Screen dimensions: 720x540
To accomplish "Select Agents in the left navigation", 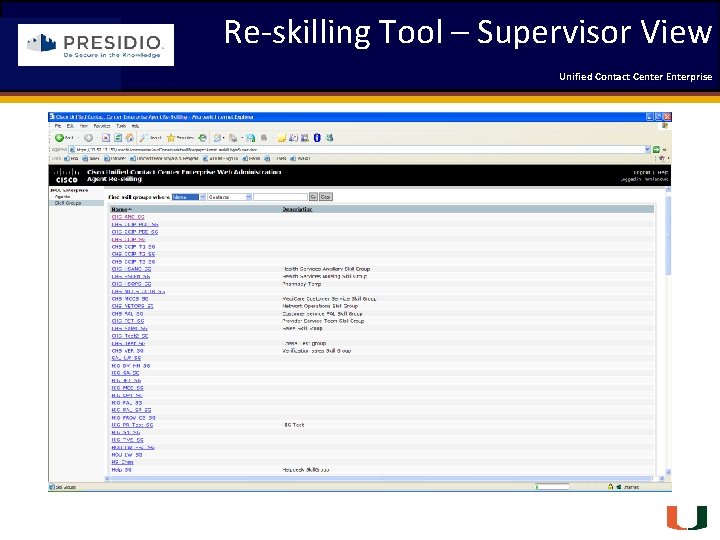I will click(x=62, y=197).
